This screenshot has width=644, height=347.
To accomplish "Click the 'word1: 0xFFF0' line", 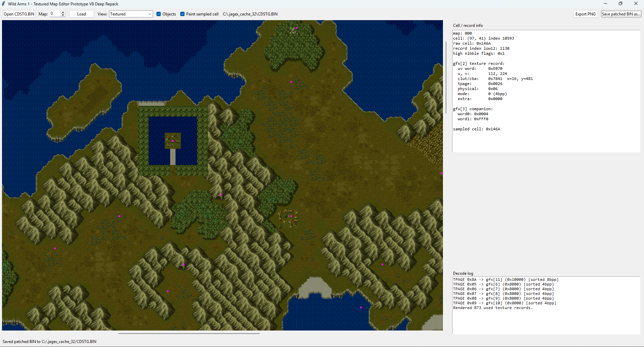I will click(x=473, y=119).
